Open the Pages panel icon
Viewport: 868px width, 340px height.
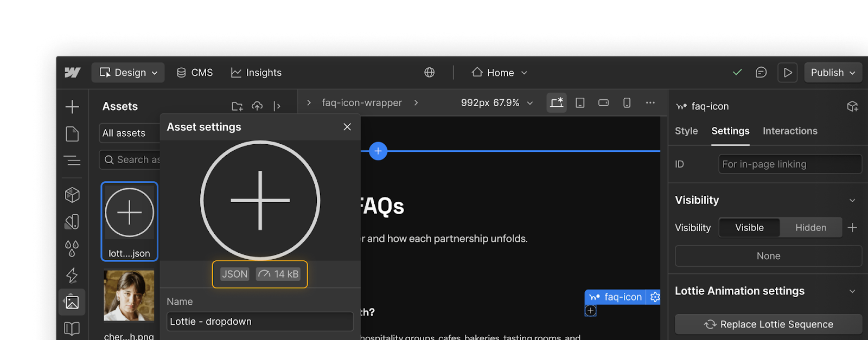pyautogui.click(x=72, y=134)
